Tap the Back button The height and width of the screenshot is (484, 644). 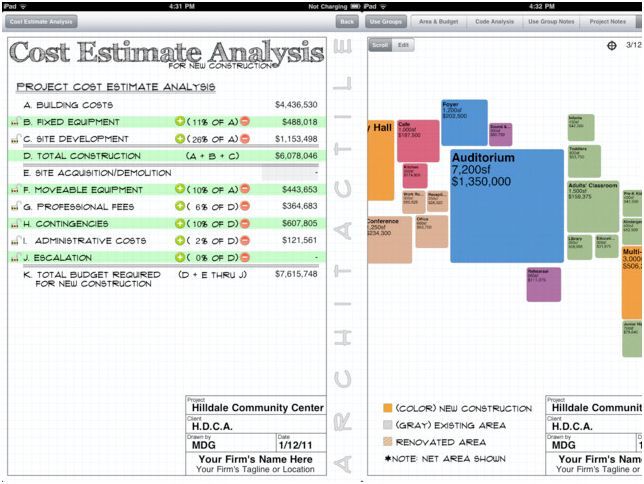pyautogui.click(x=347, y=21)
